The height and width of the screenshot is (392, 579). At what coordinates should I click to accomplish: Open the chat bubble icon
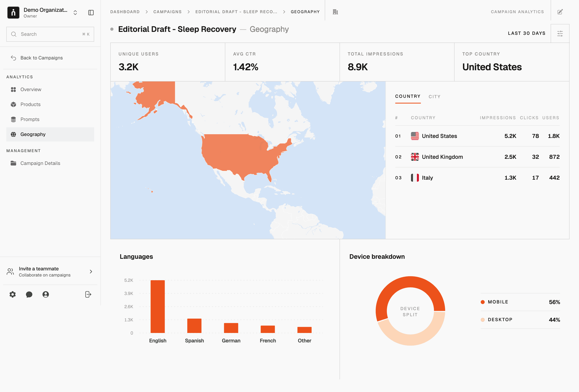29,294
